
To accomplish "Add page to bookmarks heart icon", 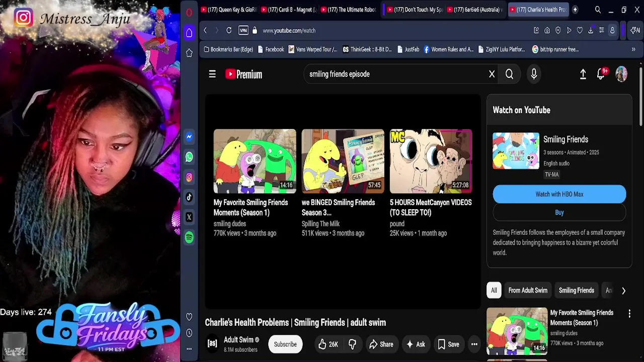I will click(x=580, y=31).
